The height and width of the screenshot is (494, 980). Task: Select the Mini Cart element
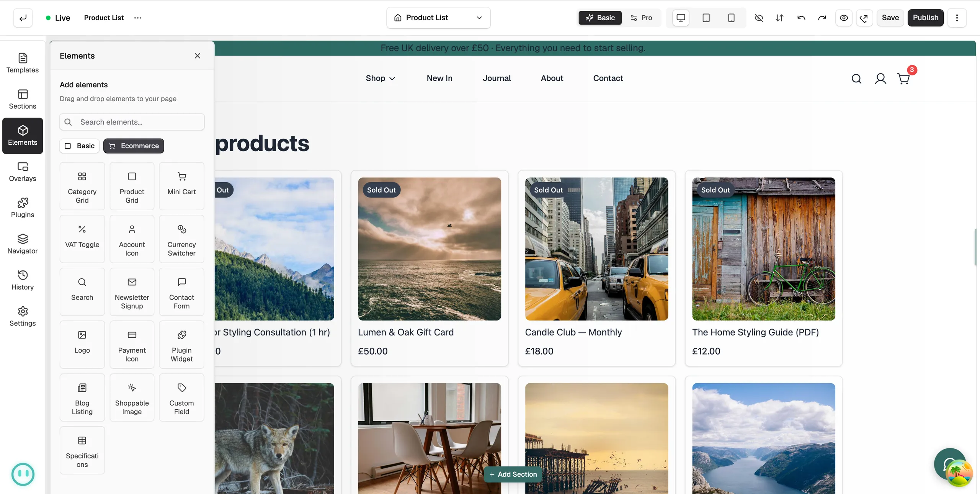pos(181,186)
